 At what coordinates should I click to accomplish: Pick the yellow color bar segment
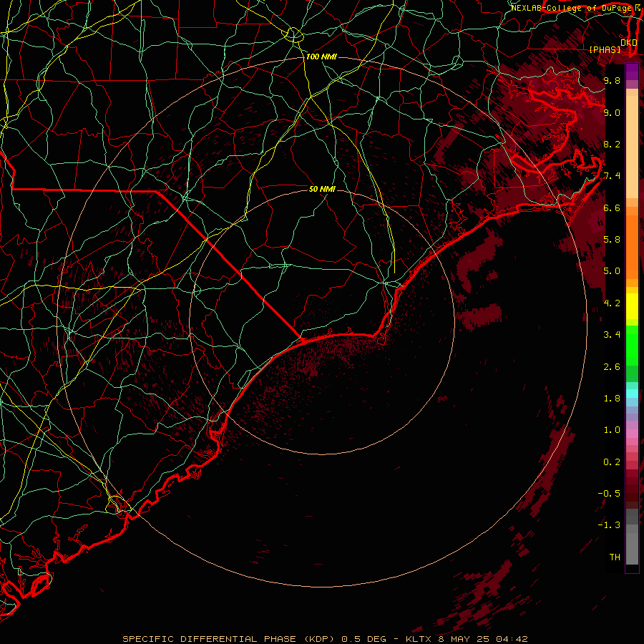(x=632, y=306)
